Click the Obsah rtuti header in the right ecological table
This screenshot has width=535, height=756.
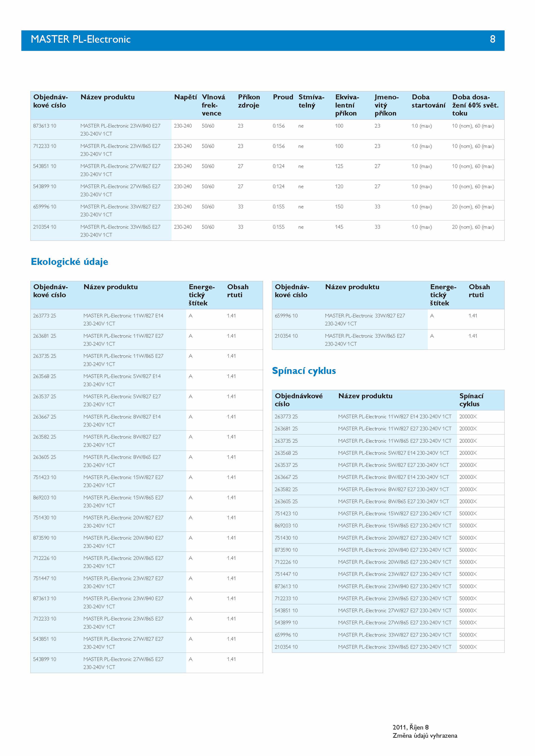479,291
